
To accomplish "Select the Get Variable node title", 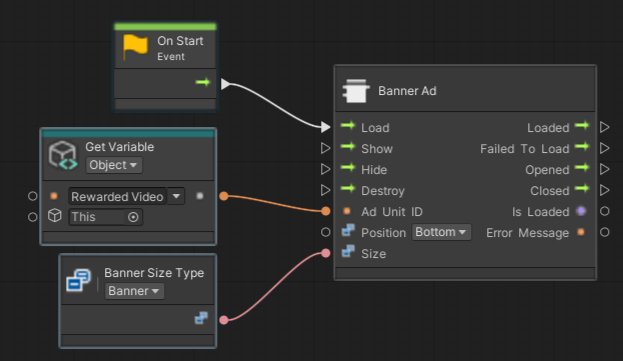I will [x=120, y=147].
